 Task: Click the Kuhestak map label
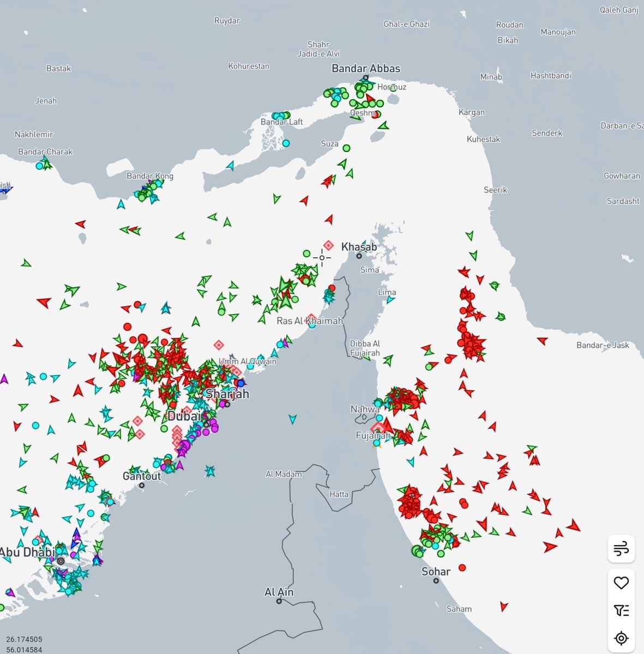[x=483, y=139]
